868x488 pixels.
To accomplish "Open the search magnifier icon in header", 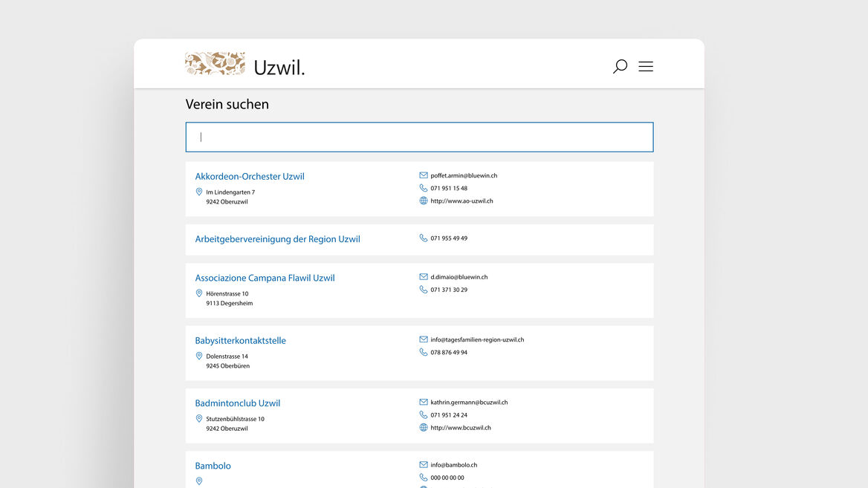I will (x=620, y=67).
